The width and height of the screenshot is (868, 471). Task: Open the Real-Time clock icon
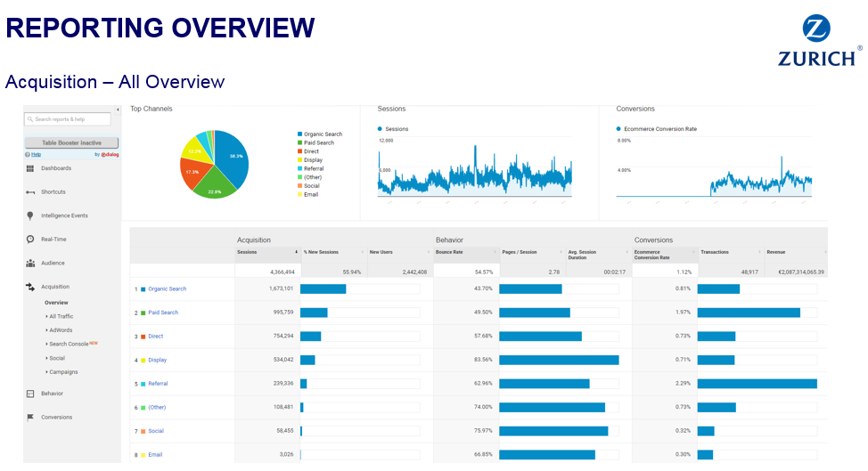pyautogui.click(x=30, y=240)
